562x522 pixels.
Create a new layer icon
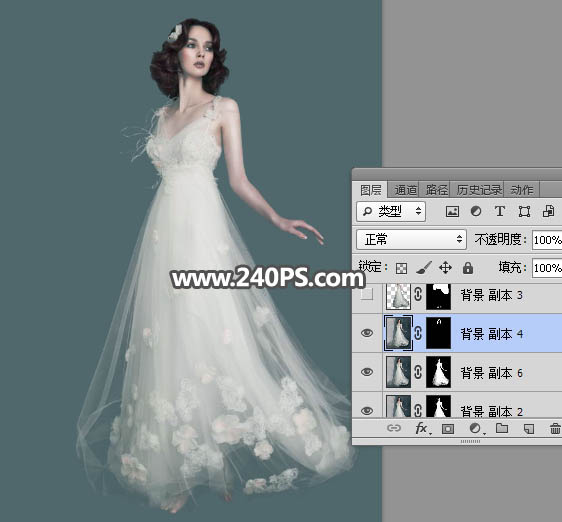click(x=529, y=428)
